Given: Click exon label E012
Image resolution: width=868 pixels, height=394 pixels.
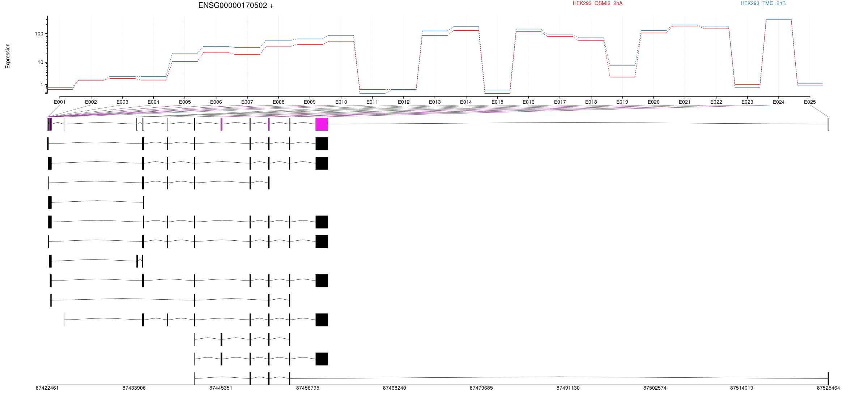Looking at the screenshot, I should click(x=404, y=102).
